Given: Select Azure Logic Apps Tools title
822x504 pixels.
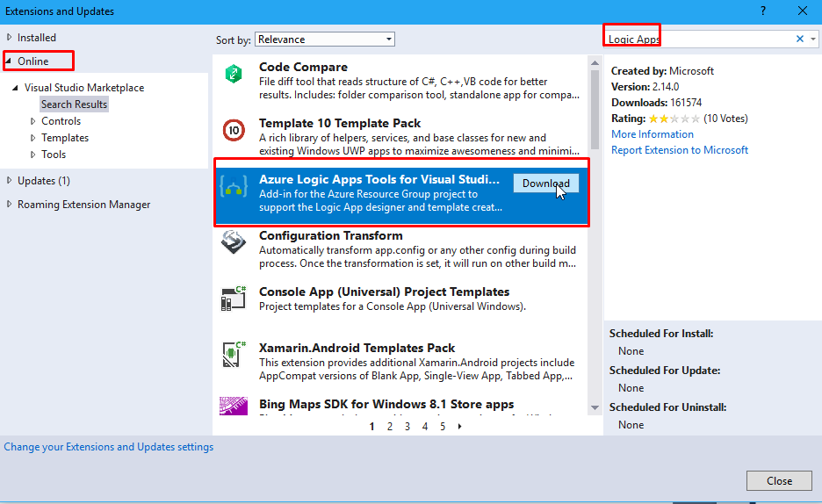Looking at the screenshot, I should 379,179.
